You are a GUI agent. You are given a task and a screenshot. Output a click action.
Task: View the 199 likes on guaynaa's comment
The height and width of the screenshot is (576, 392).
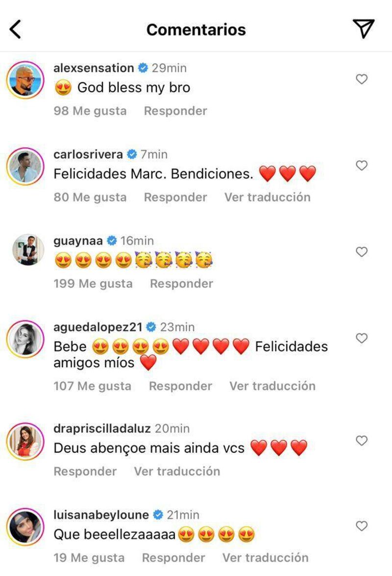(93, 283)
